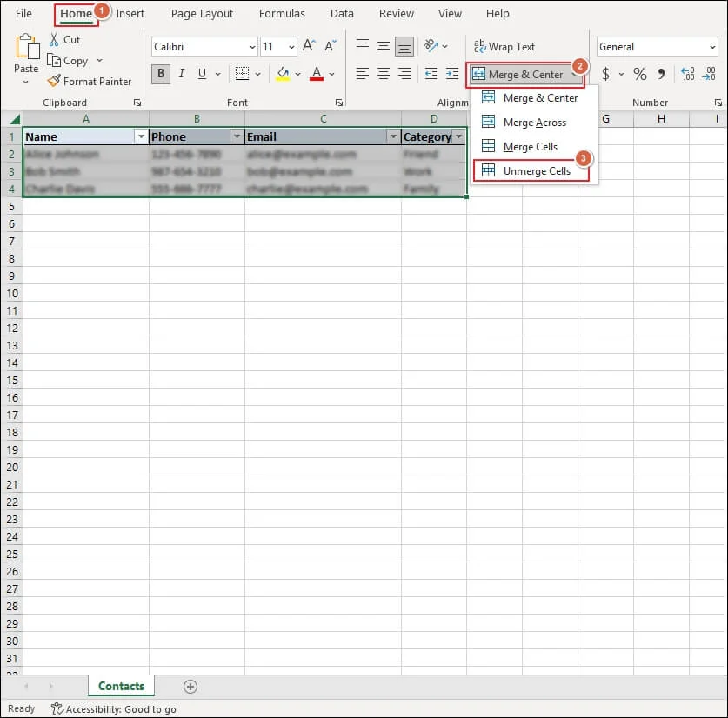
Task: Open the Name column filter dropdown
Action: [x=141, y=136]
